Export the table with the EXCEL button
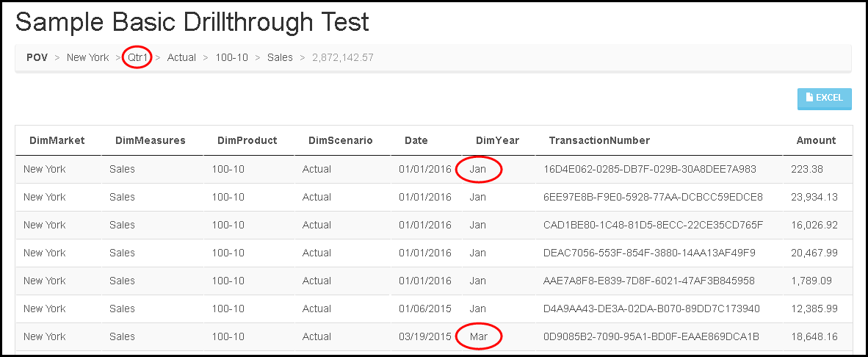This screenshot has height=357, width=868. point(824,98)
